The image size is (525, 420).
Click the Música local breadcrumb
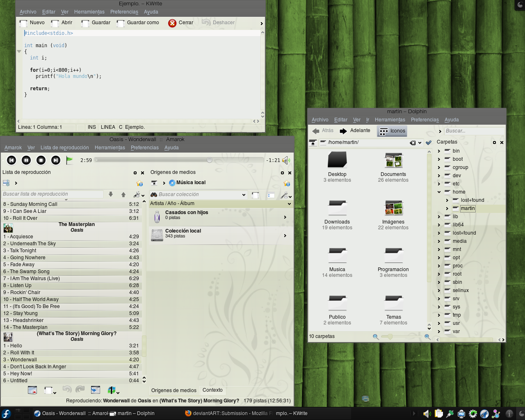187,183
